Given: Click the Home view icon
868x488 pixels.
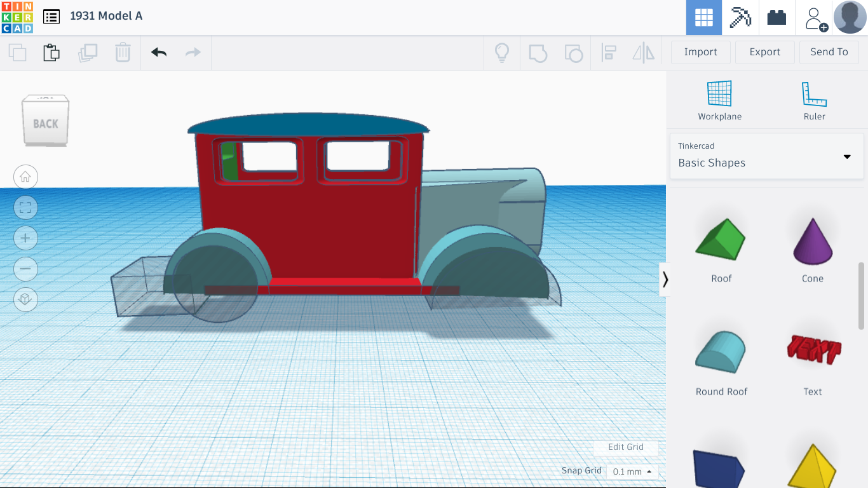Looking at the screenshot, I should (x=25, y=177).
